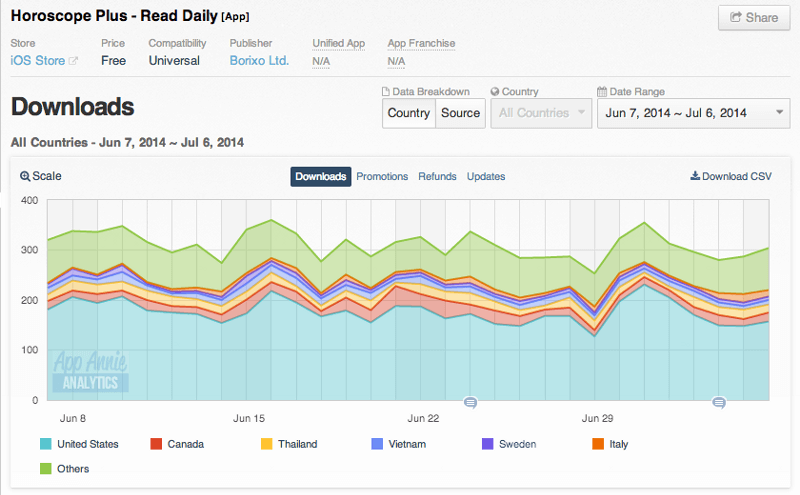This screenshot has height=495, width=800.
Task: Click the Jun 15 axis label
Action: point(249,418)
